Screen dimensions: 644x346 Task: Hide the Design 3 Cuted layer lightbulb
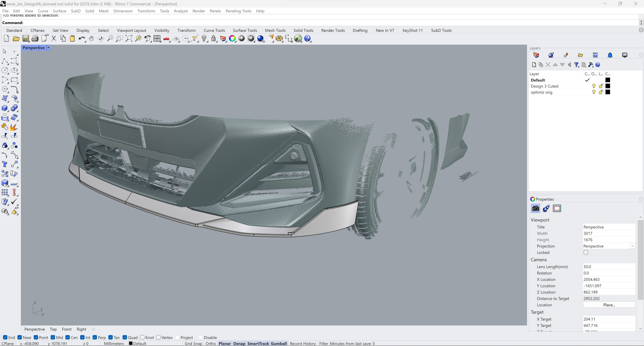coord(594,86)
